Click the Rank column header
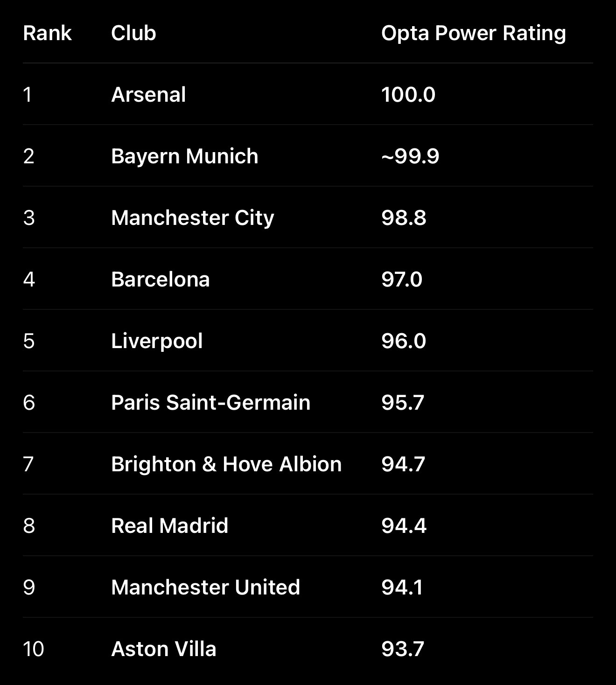Image resolution: width=616 pixels, height=685 pixels. point(47,33)
